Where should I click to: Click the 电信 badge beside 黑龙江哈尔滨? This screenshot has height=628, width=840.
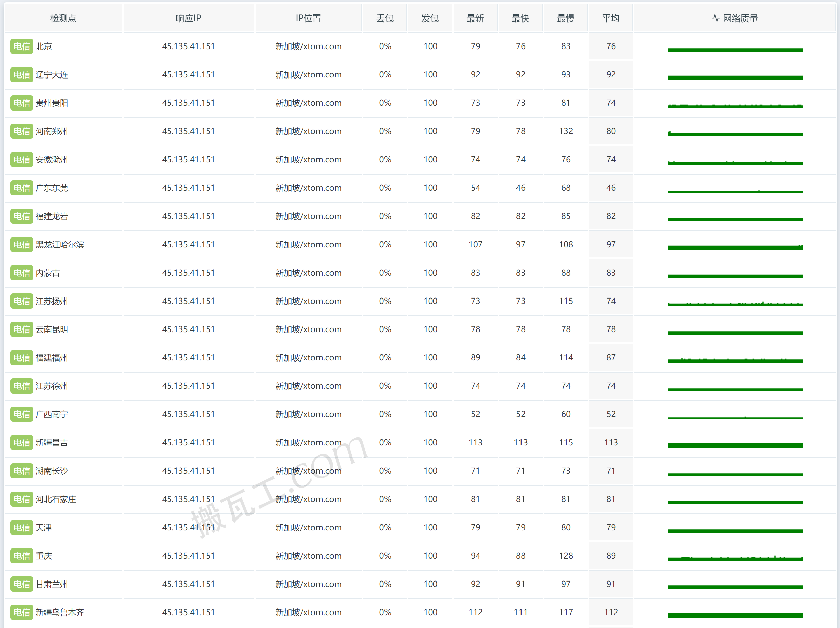point(22,245)
